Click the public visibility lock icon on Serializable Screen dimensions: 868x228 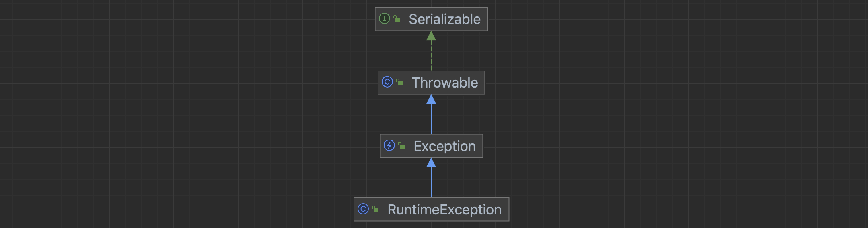coord(397,18)
